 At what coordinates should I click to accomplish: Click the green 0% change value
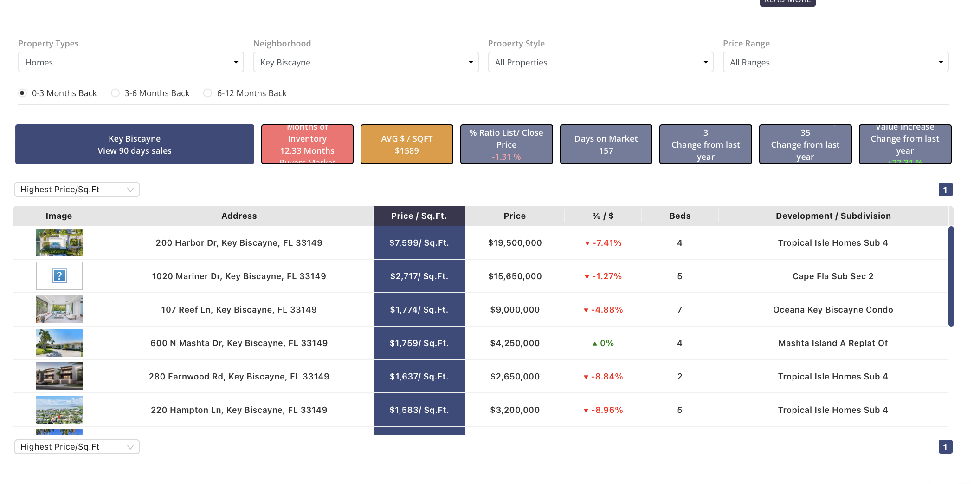coord(603,343)
